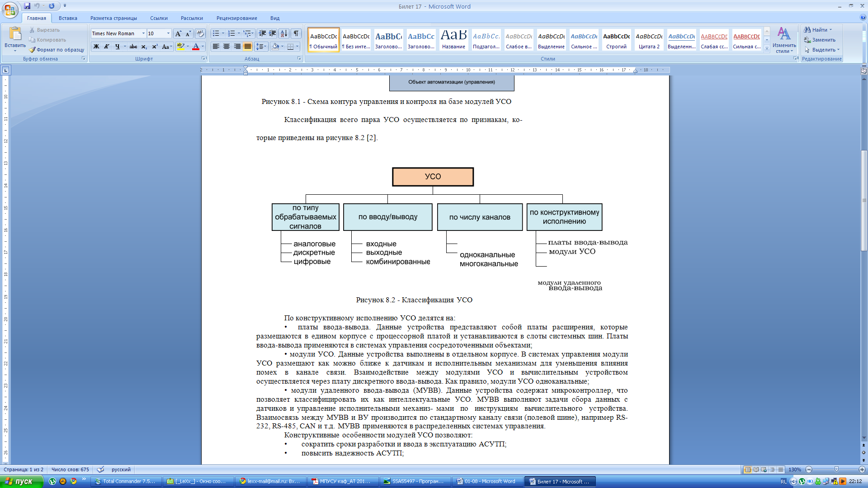Click Вставить (Paste) button

click(15, 39)
